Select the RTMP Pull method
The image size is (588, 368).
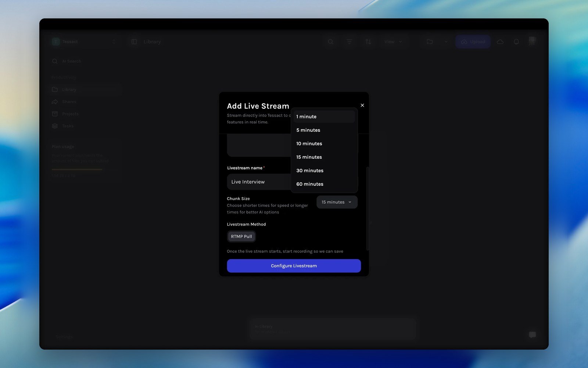click(241, 236)
